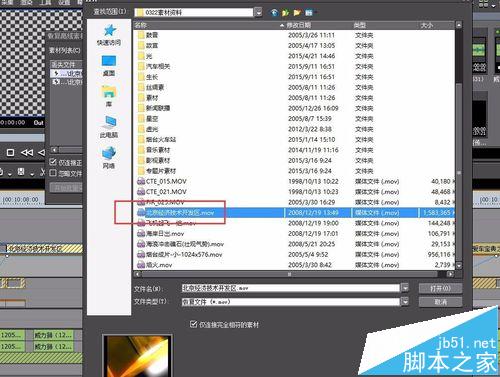Screen dimensions: 500x377
Task: Click the horizontal scrollbar thumb below file list
Action: click(289, 274)
